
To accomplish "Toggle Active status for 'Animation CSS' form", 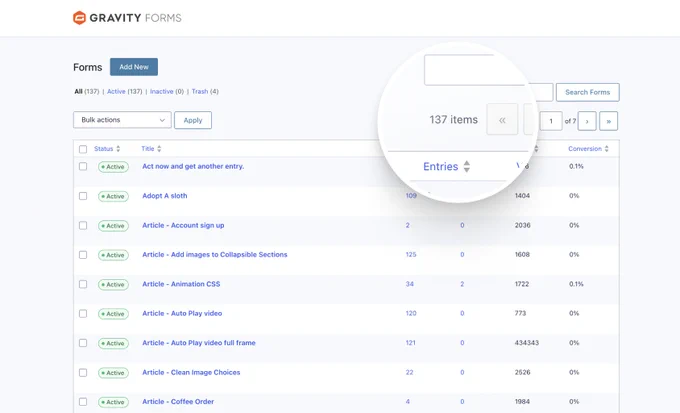I will tap(113, 285).
